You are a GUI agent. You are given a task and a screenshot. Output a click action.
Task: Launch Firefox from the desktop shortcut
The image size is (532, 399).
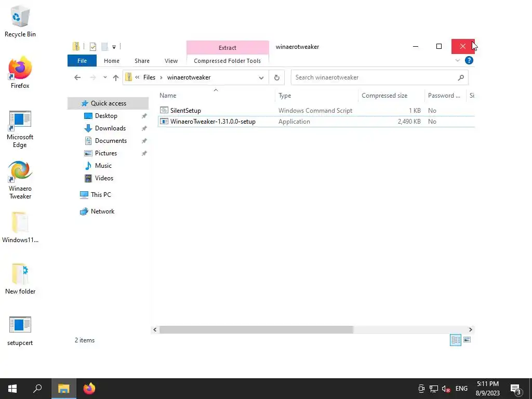[x=20, y=73]
